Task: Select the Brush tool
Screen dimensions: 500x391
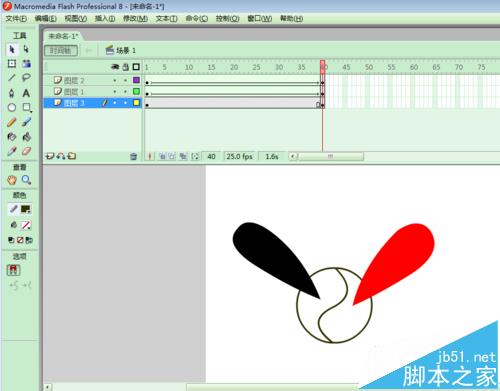Action: click(26, 122)
